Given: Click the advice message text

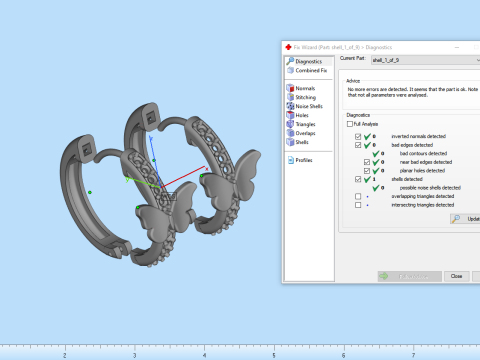Looking at the screenshot, I should tap(413, 92).
